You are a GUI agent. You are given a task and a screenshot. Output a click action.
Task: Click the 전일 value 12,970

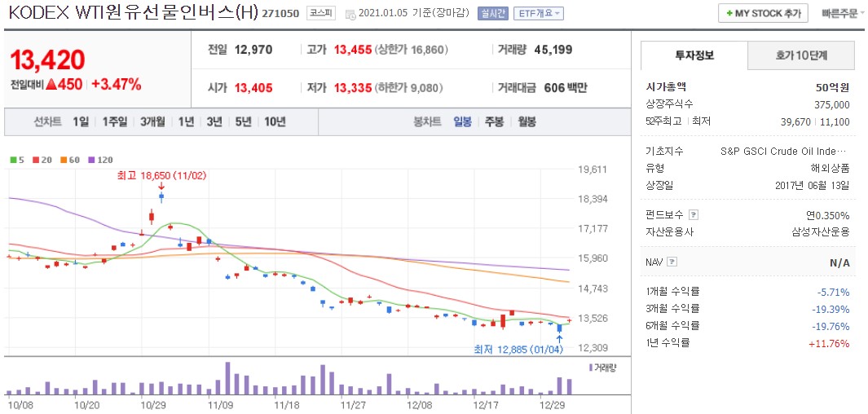click(253, 50)
